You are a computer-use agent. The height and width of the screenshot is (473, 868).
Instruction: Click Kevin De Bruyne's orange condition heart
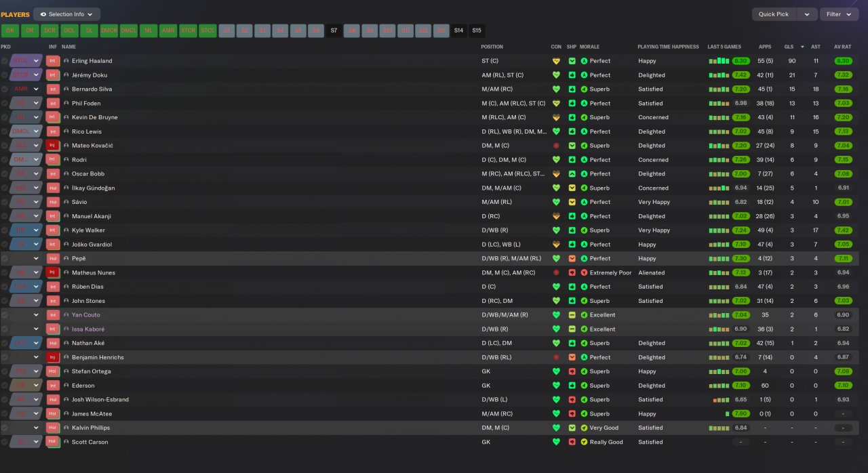tap(556, 117)
